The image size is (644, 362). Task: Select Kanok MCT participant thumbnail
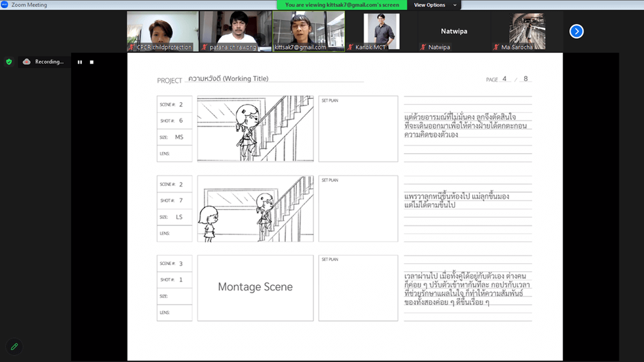(x=381, y=31)
